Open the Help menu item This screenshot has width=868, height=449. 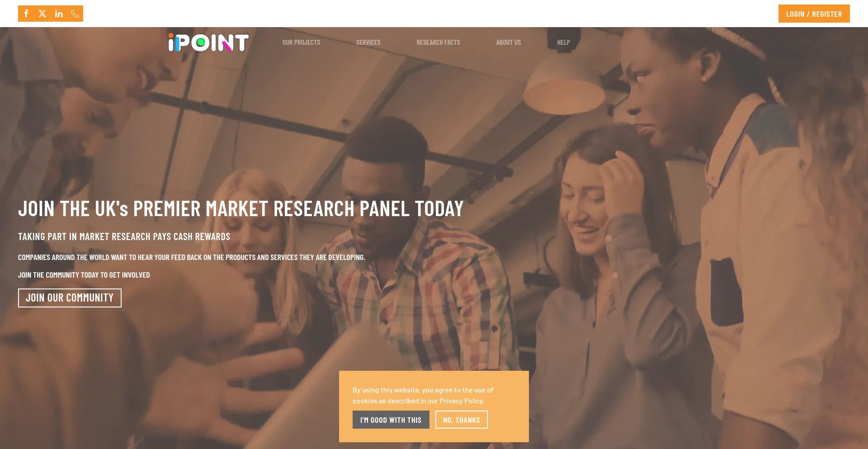coord(563,43)
